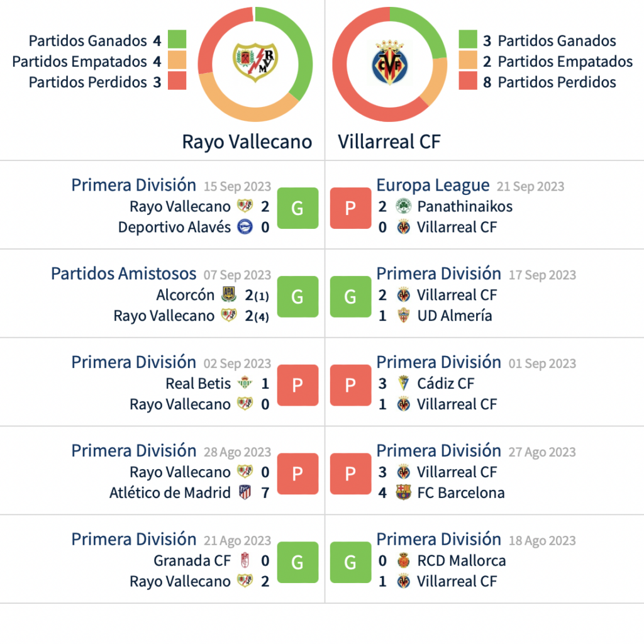The width and height of the screenshot is (644, 644).
Task: Click the green G result for Rayo vs Alavés
Action: point(297,208)
